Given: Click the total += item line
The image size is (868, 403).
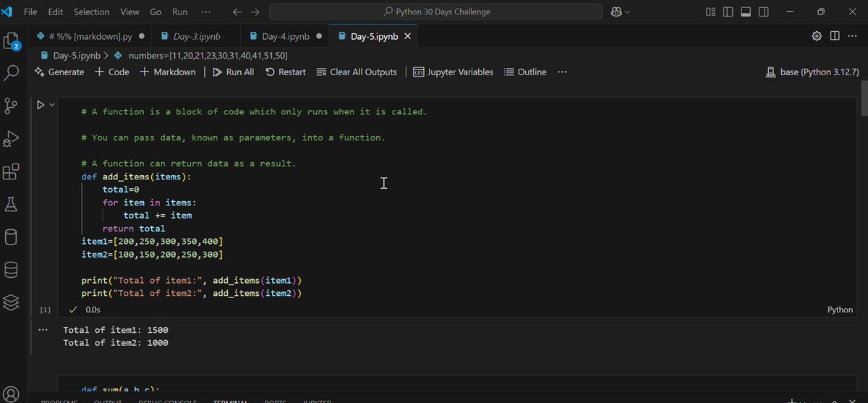Looking at the screenshot, I should pos(157,216).
